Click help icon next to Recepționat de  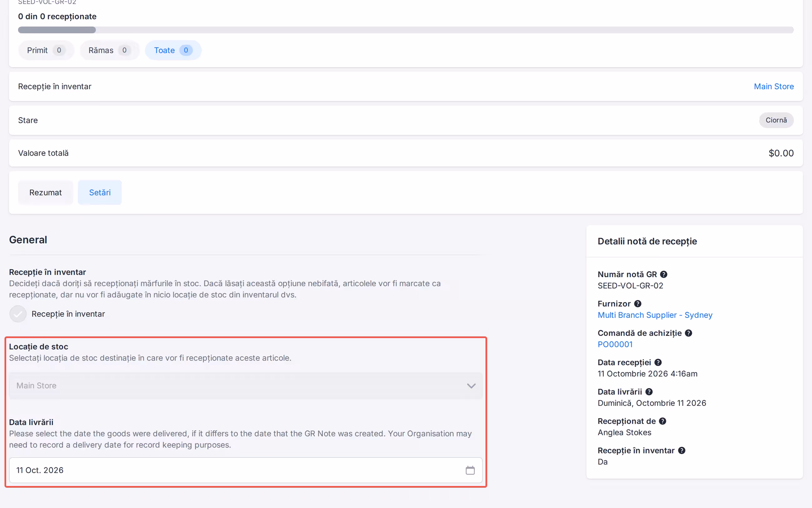pos(662,421)
